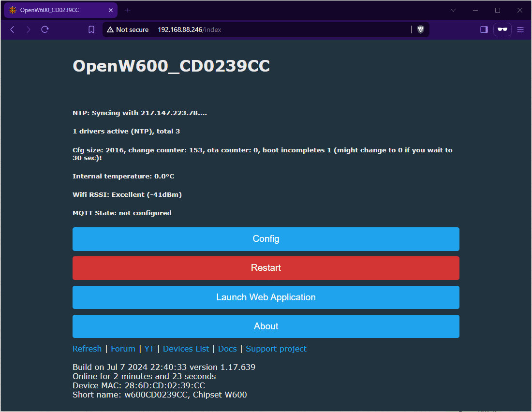Viewport: 532px width, 412px height.
Task: Click the Internal temperature 0.0°C line
Action: click(x=123, y=176)
